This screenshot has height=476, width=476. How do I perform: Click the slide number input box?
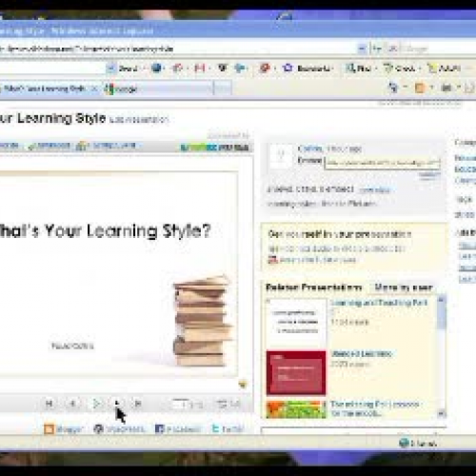tap(180, 404)
